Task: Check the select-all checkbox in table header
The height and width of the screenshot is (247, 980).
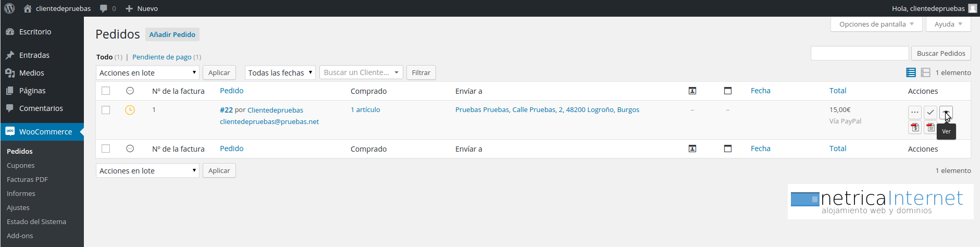Action: 106,91
